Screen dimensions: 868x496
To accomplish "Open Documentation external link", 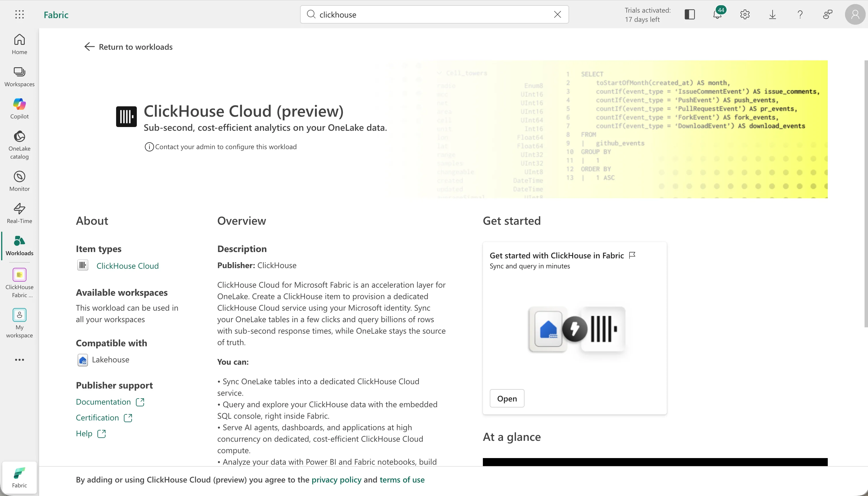I will pyautogui.click(x=110, y=402).
